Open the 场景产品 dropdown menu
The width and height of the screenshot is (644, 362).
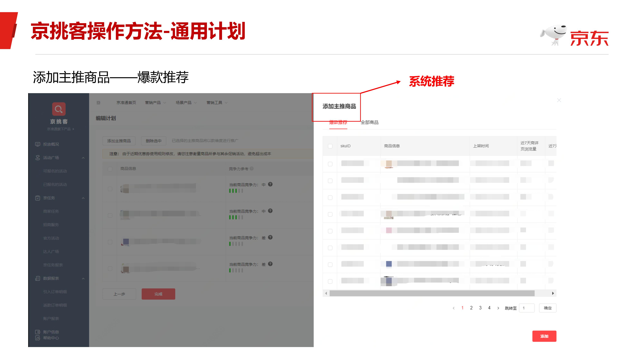pyautogui.click(x=186, y=103)
